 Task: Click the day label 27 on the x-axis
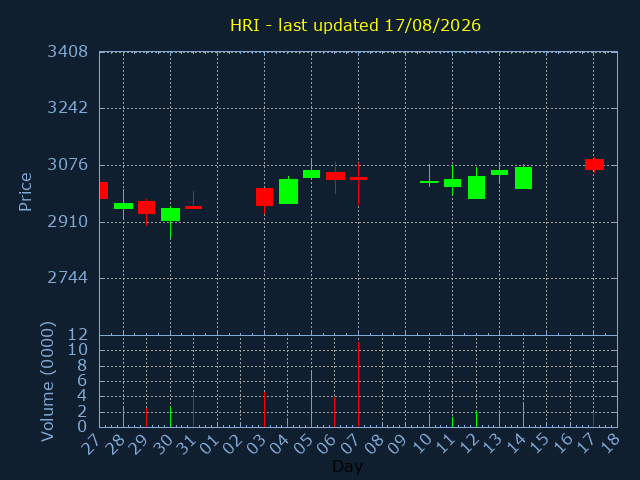[x=90, y=443]
